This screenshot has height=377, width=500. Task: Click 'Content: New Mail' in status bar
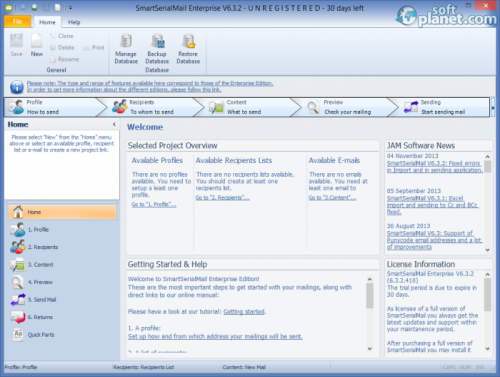click(x=244, y=367)
